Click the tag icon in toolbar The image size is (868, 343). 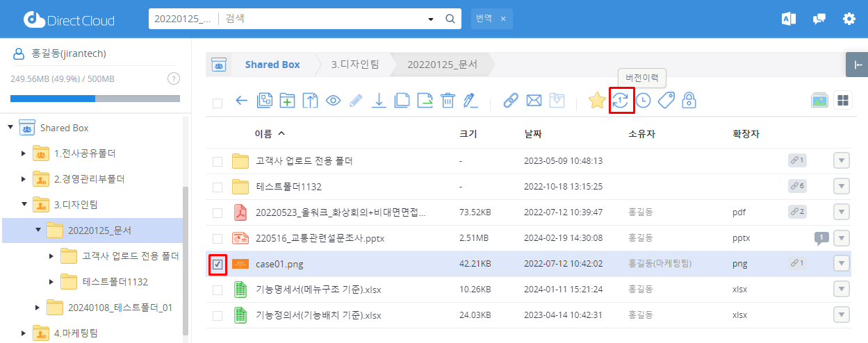[666, 101]
